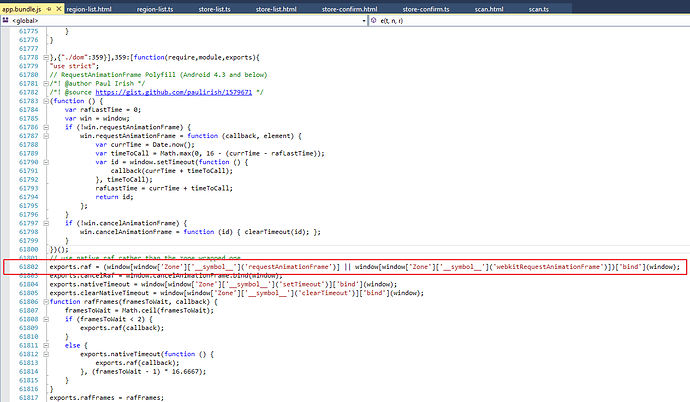Click line number 61817
This screenshot has height=402, width=690.
coord(29,398)
